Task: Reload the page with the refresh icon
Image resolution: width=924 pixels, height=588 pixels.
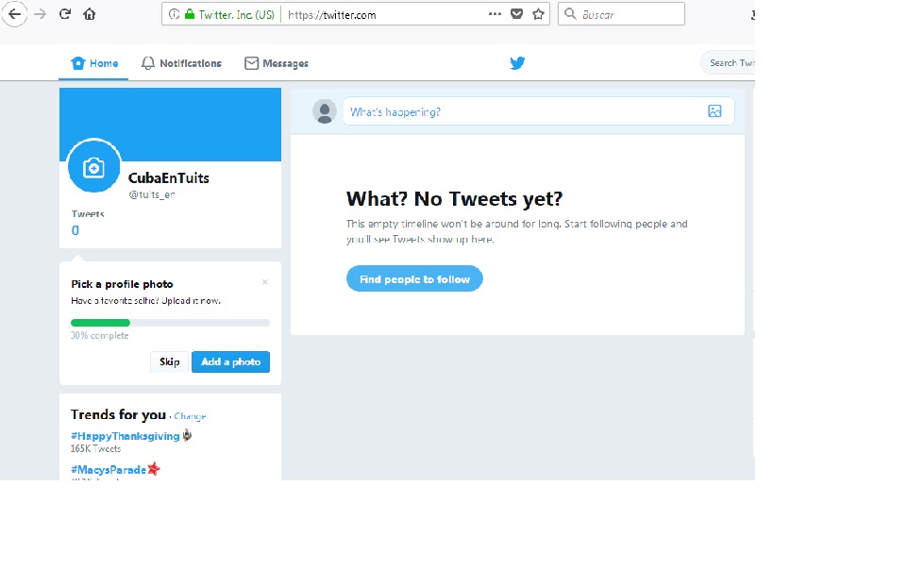Action: 65,14
